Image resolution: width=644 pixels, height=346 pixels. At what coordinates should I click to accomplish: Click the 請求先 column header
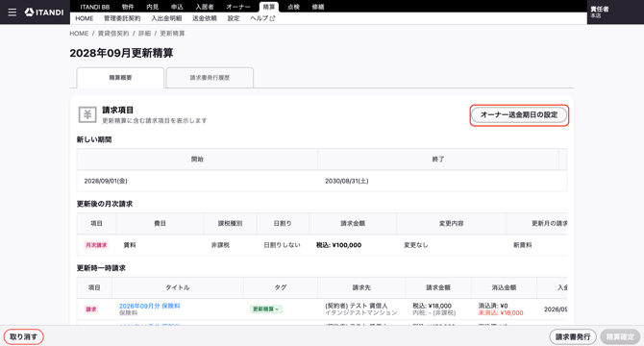(361, 287)
